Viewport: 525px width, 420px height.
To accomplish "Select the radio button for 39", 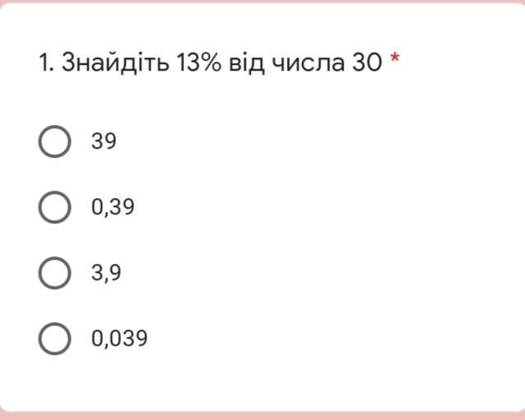I will [x=54, y=141].
